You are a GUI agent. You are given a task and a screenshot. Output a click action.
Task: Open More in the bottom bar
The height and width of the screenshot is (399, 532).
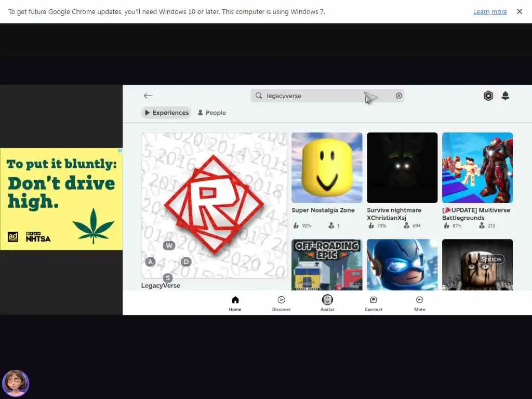point(420,303)
